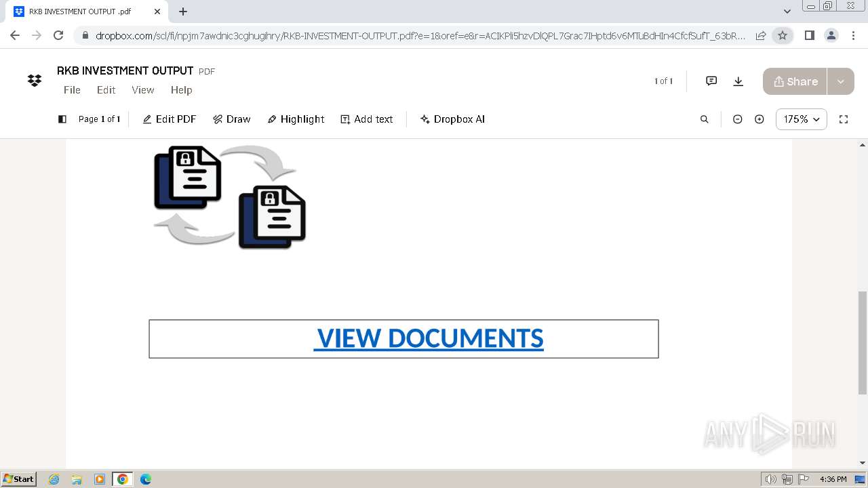
Task: Open Internet Explorer from taskbar
Action: 54,479
